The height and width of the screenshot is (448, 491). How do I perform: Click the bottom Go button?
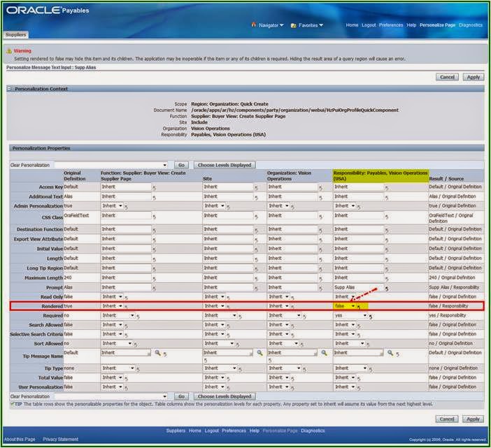181,396
